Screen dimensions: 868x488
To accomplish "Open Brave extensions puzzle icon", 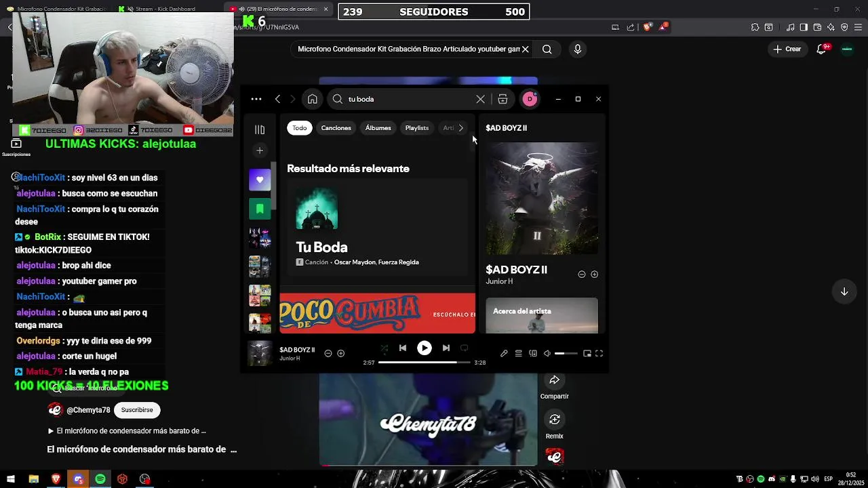I will (755, 27).
